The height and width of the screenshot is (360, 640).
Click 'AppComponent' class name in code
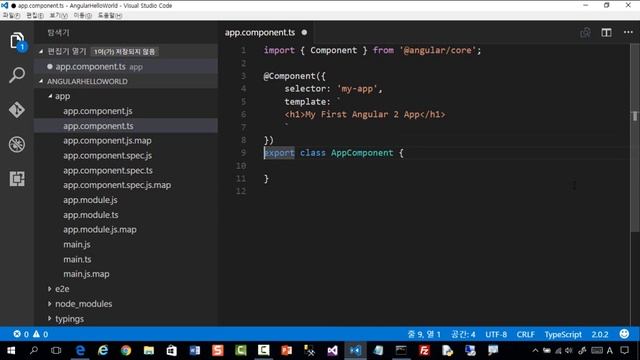pyautogui.click(x=362, y=153)
